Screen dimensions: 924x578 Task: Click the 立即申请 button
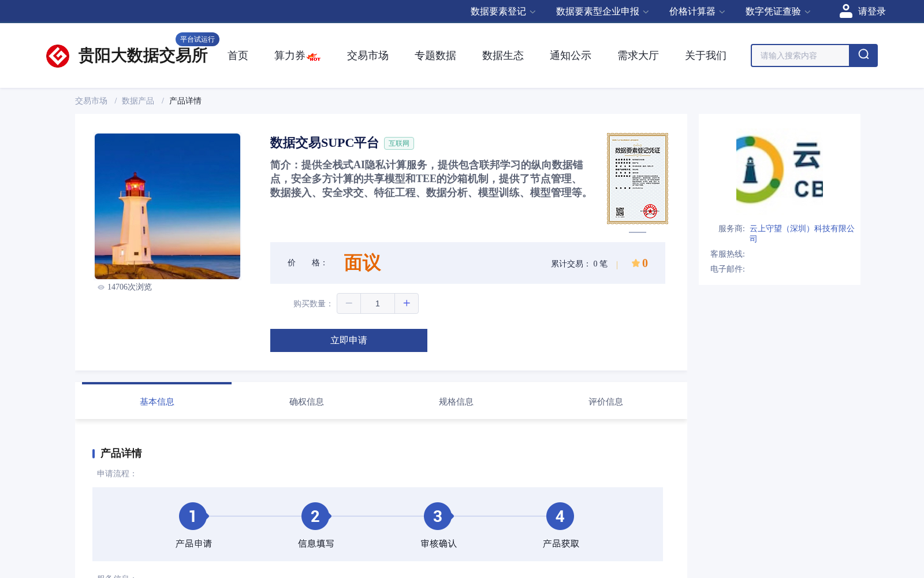point(349,340)
